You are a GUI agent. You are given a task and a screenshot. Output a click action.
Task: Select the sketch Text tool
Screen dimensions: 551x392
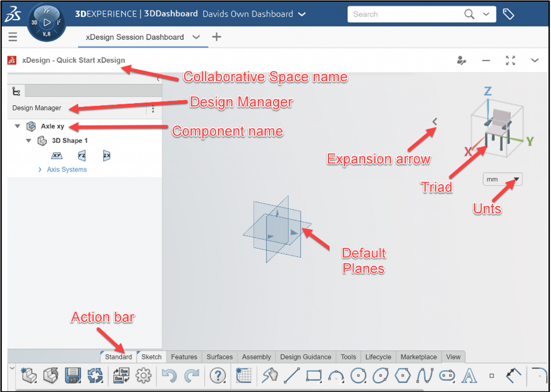click(469, 376)
